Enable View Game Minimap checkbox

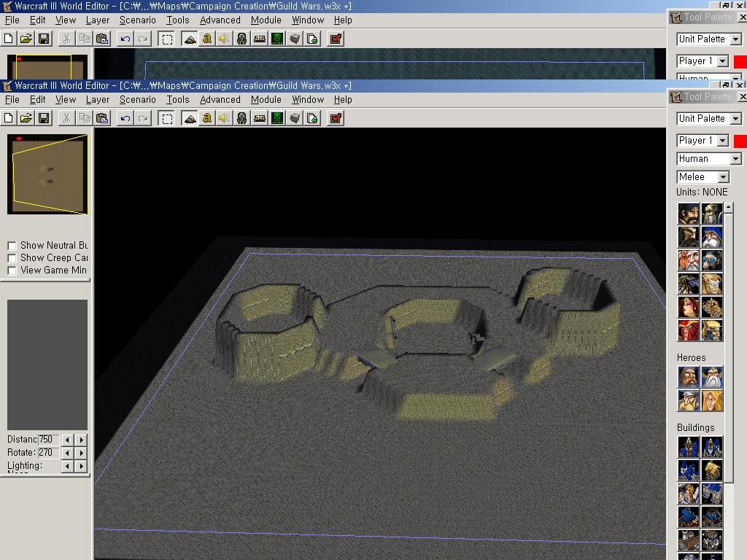point(12,271)
